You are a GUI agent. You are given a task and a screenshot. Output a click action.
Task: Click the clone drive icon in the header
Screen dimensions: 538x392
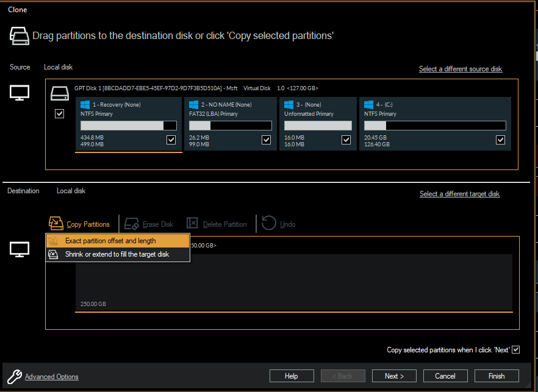19,36
